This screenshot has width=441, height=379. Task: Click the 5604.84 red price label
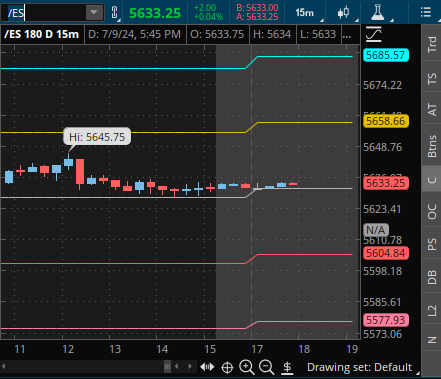tap(386, 253)
